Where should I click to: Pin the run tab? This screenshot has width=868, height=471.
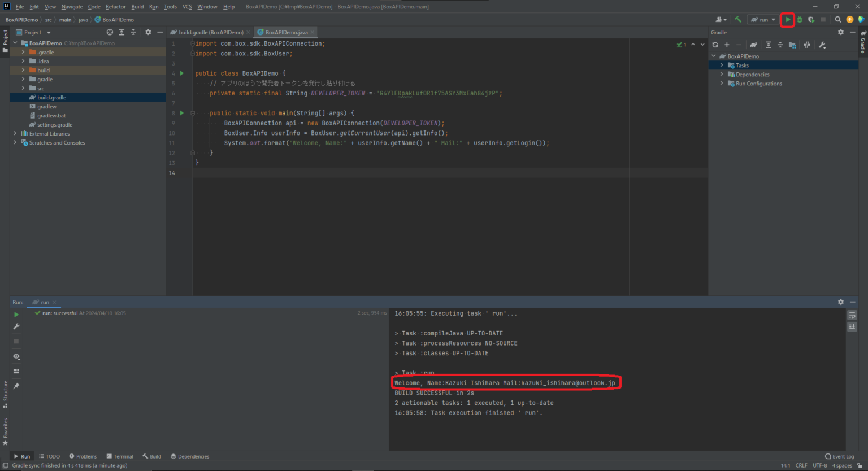(16, 386)
